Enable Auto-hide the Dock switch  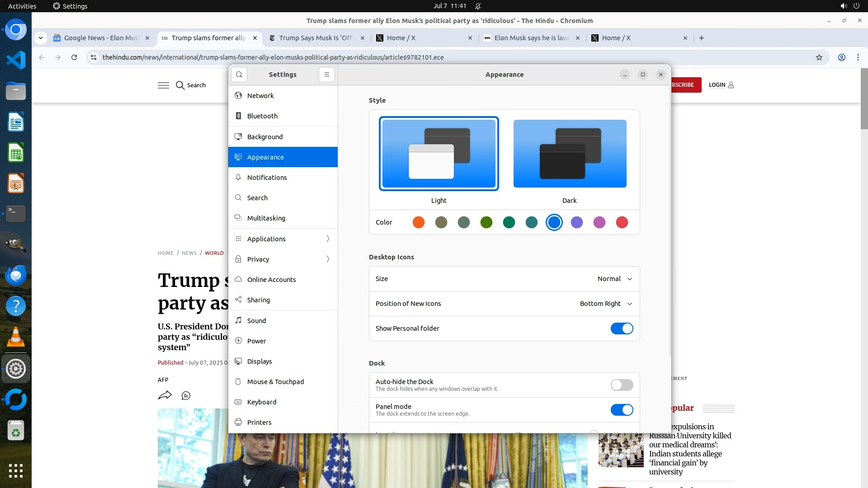622,385
